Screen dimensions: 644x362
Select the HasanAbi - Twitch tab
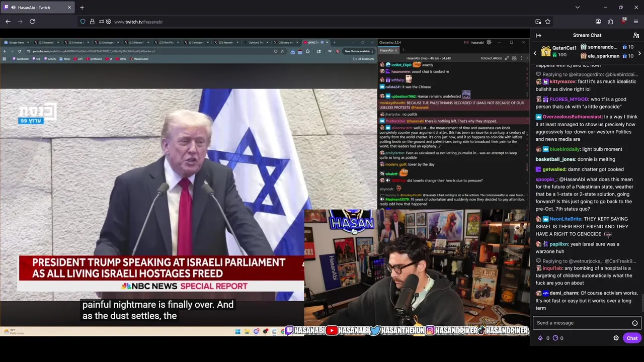(38, 8)
